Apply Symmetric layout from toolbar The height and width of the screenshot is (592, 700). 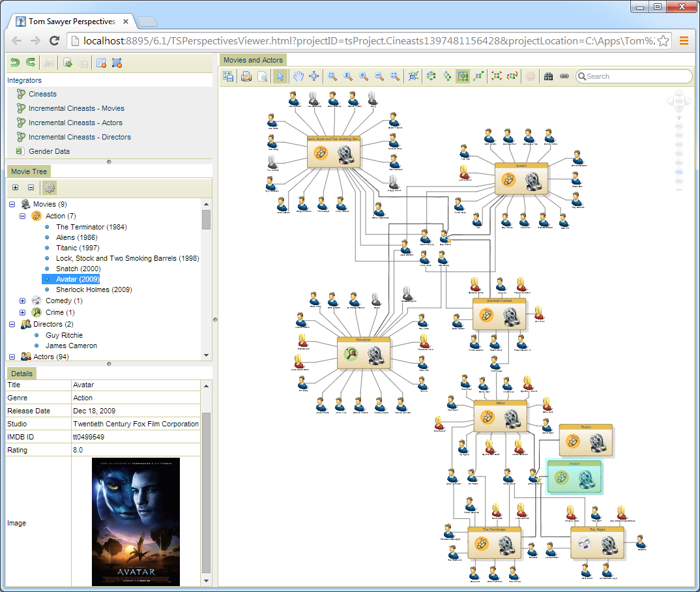coord(478,76)
